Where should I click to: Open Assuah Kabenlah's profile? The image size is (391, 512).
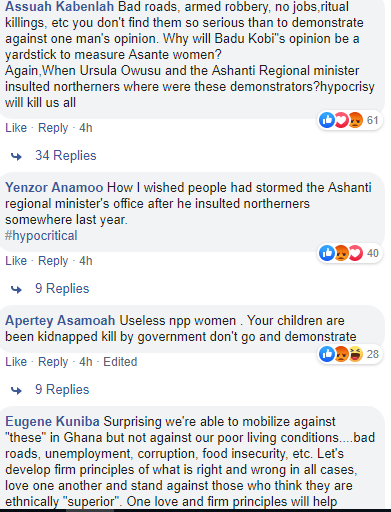(x=60, y=6)
